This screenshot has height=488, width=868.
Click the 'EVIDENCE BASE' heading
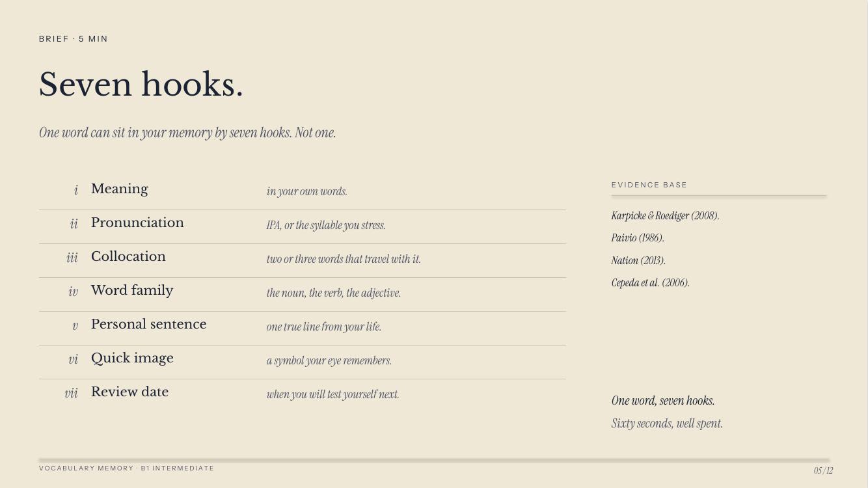point(649,185)
